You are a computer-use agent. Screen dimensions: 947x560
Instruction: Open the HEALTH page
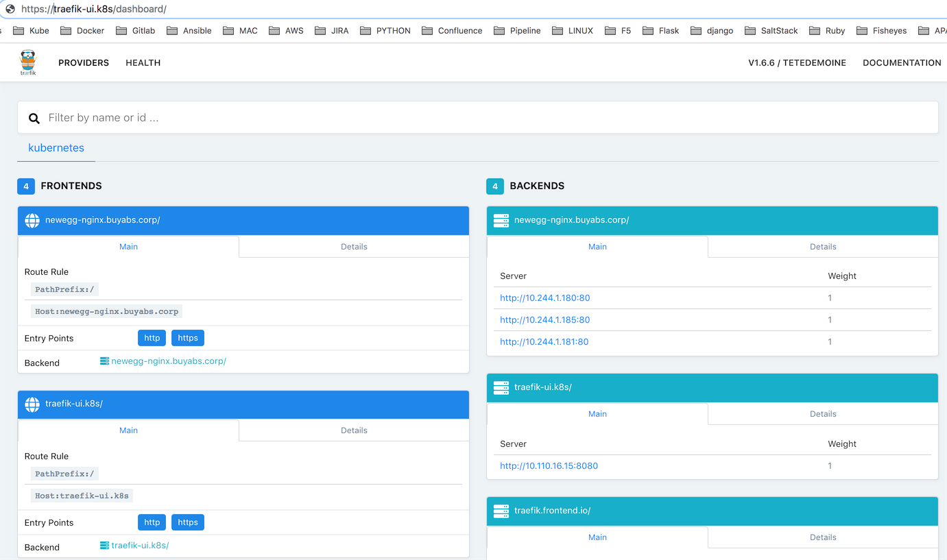pyautogui.click(x=143, y=62)
